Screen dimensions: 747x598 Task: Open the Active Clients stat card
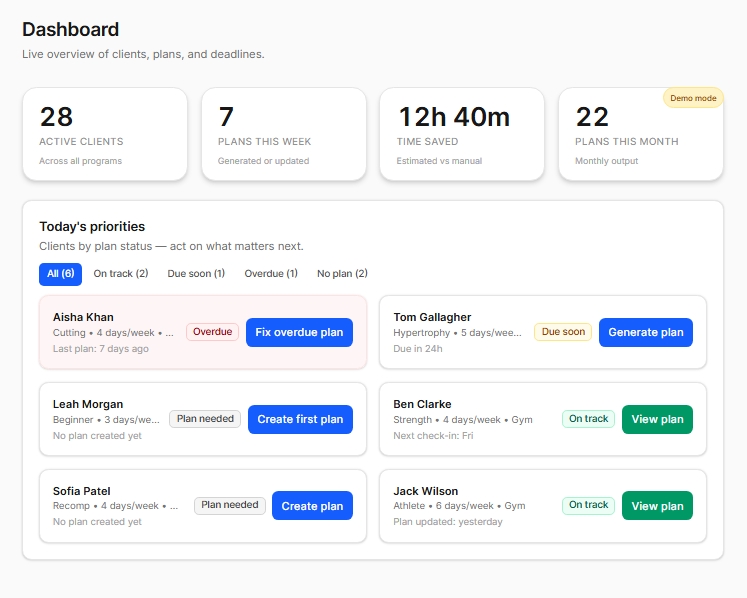pyautogui.click(x=105, y=135)
